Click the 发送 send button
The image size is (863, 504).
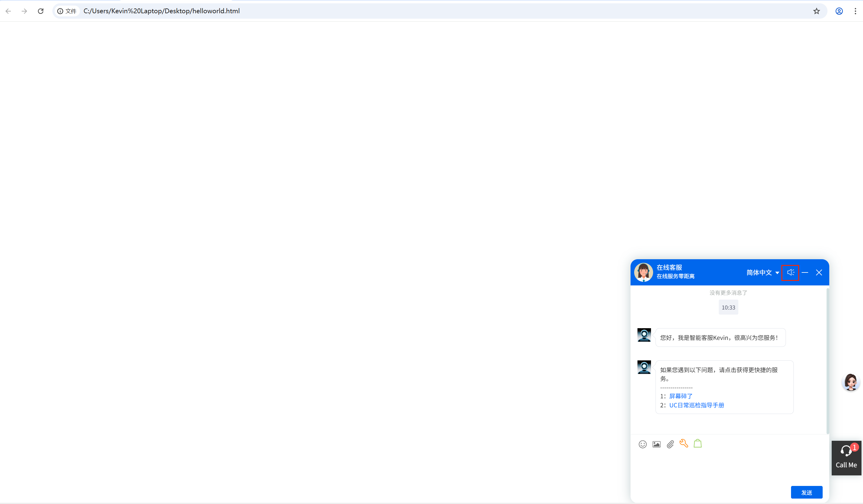click(x=806, y=492)
